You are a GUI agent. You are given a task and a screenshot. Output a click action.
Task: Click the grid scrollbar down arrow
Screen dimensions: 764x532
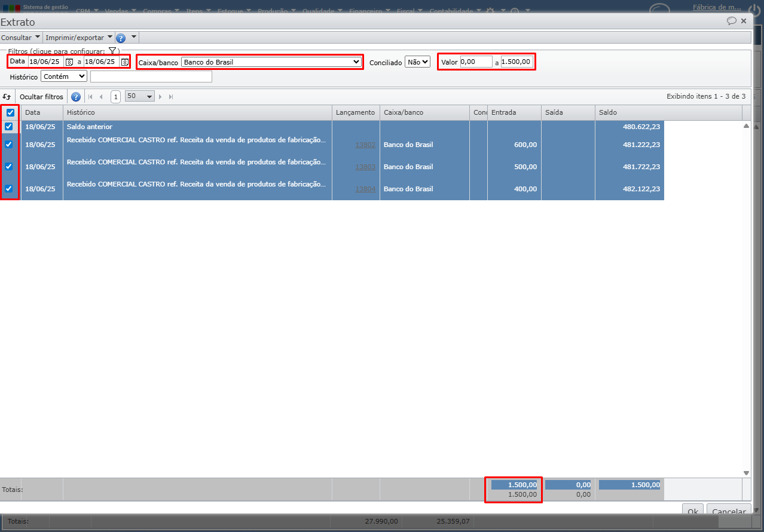pos(746,473)
